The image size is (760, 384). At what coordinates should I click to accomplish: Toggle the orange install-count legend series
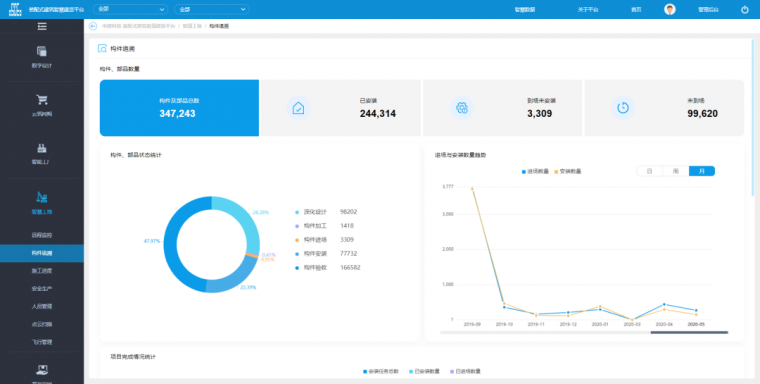(568, 172)
